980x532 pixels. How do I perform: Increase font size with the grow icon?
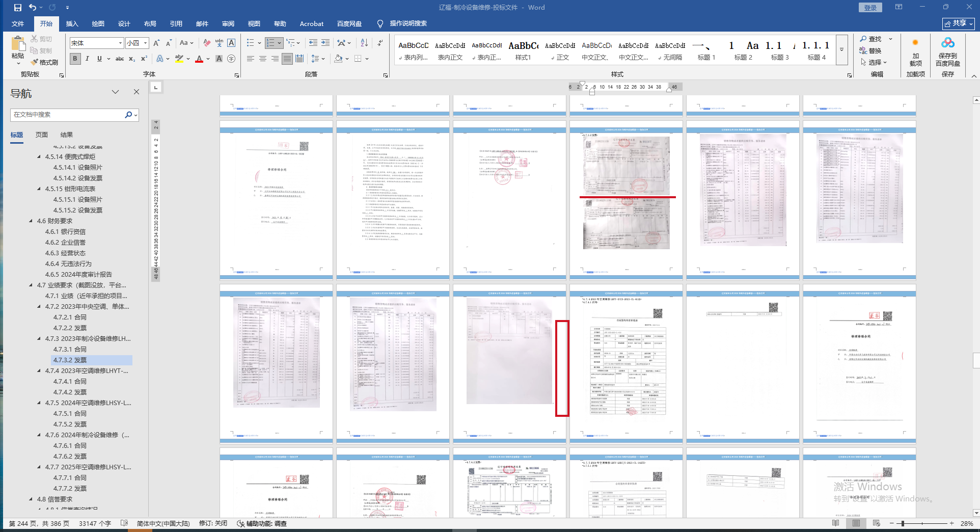pos(156,43)
